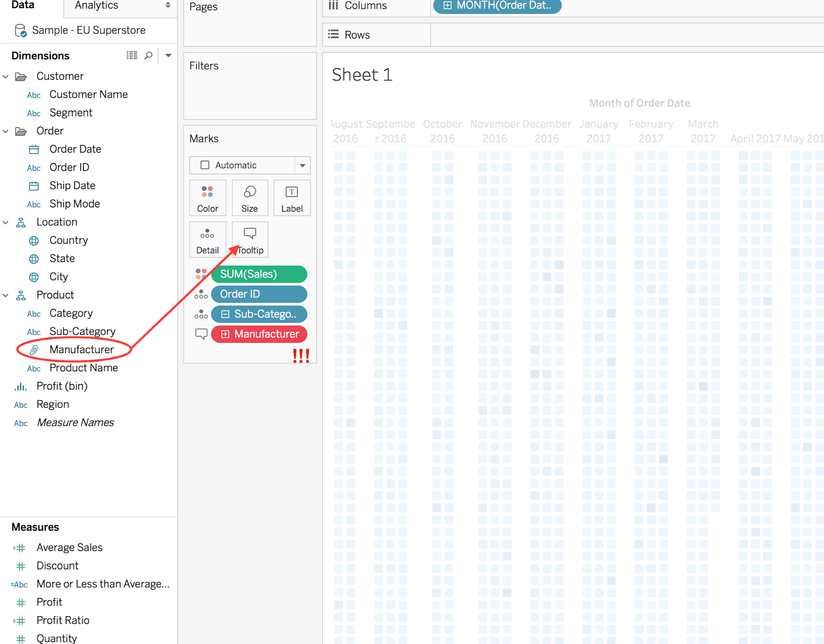Click the Product hierarchy icon
The image size is (824, 644).
21,295
